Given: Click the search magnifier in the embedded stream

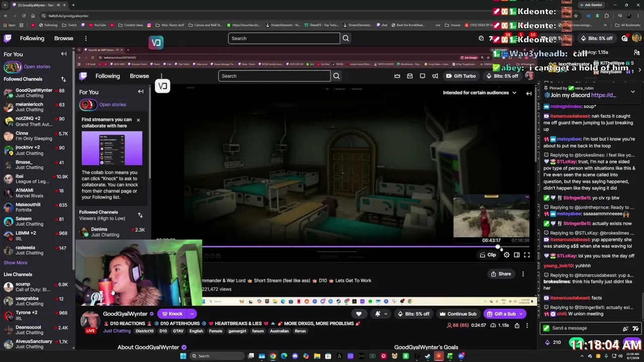Looking at the screenshot, I should point(337,76).
